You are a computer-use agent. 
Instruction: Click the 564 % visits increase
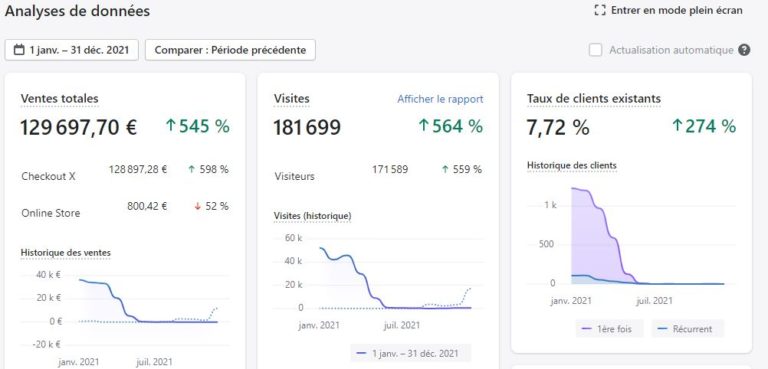[x=450, y=126]
